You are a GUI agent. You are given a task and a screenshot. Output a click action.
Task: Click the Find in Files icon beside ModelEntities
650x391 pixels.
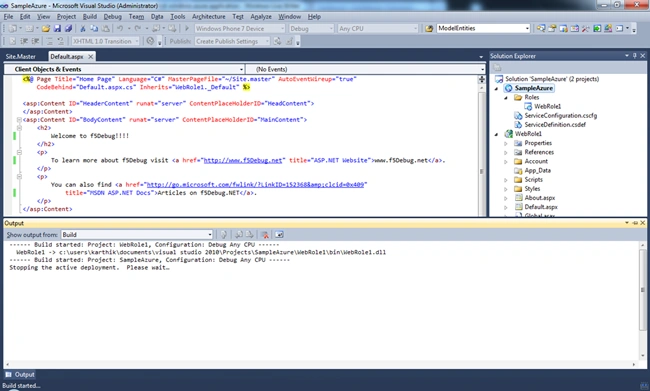pyautogui.click(x=429, y=29)
